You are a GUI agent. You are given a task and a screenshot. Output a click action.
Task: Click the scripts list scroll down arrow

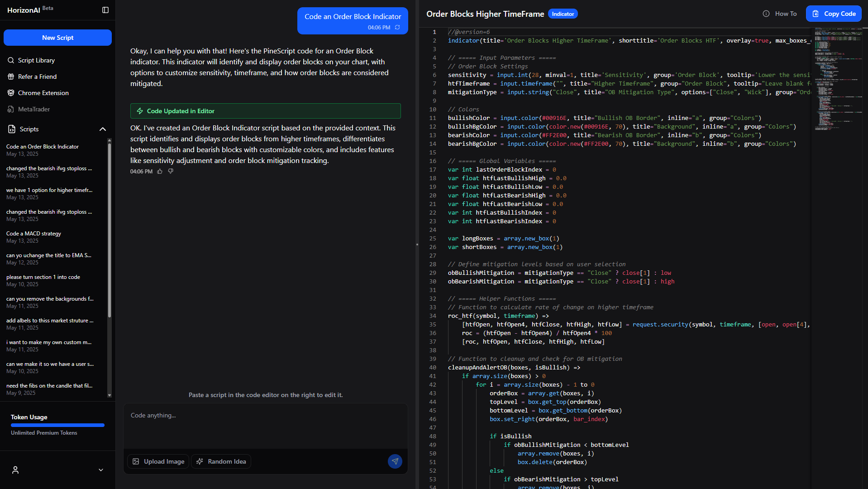click(x=110, y=395)
